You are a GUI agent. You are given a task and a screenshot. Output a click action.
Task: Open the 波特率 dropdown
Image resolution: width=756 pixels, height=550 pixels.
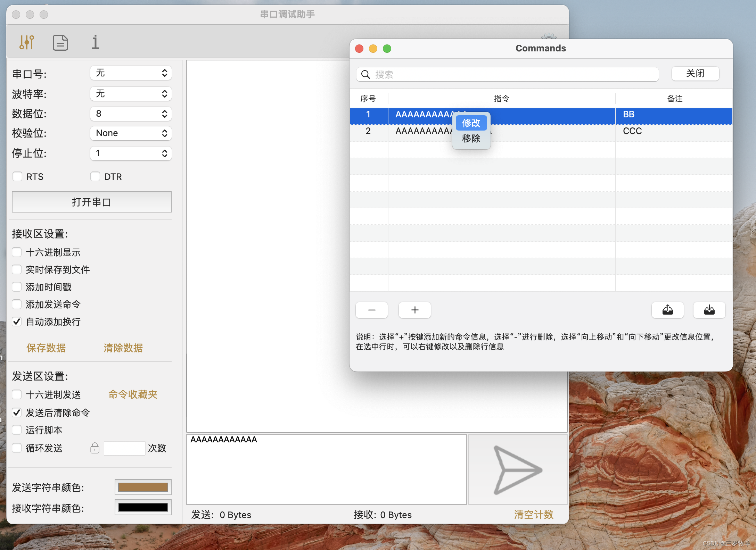(131, 93)
